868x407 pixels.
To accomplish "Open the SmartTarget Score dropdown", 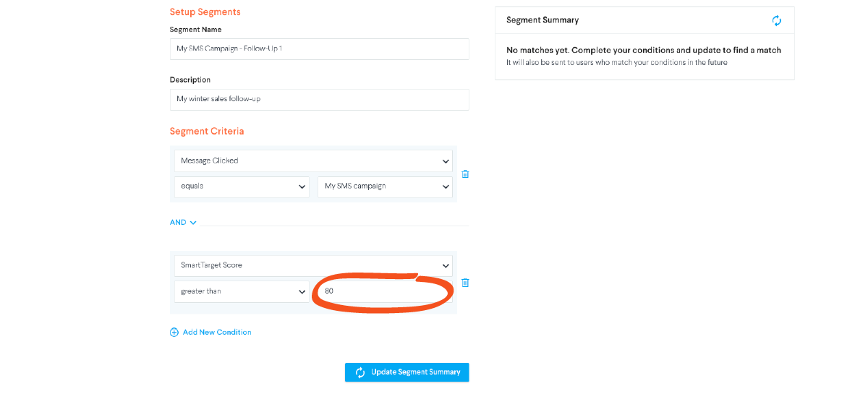I will [x=313, y=265].
